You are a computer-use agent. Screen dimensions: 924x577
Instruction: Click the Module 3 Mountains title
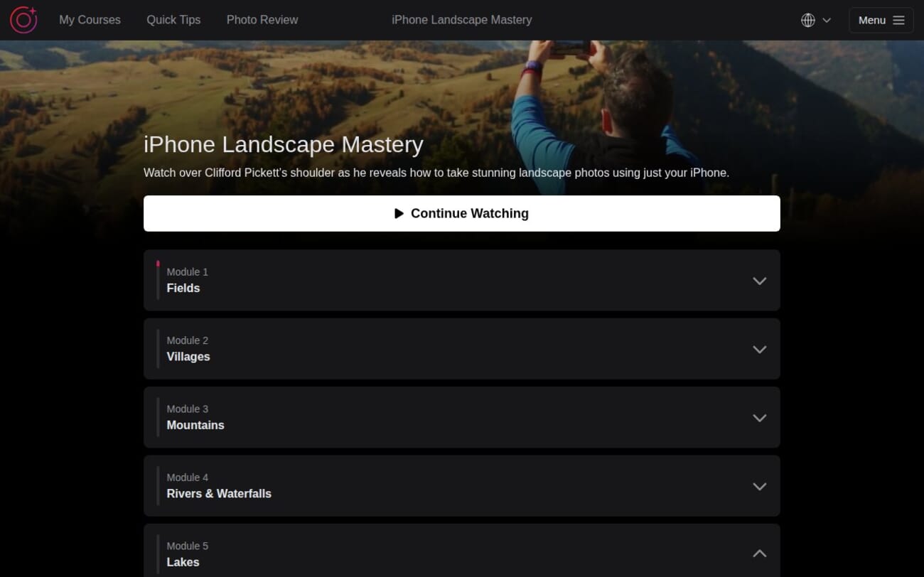(195, 425)
